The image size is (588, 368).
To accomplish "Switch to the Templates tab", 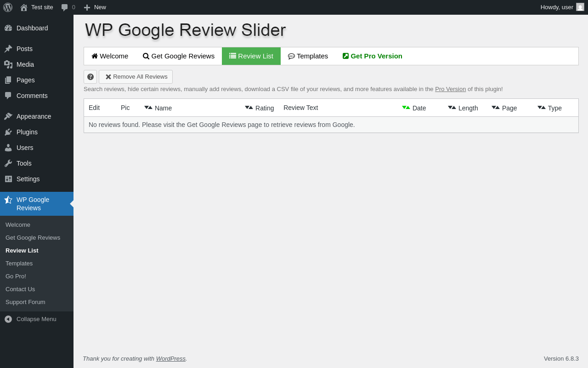I will point(308,56).
